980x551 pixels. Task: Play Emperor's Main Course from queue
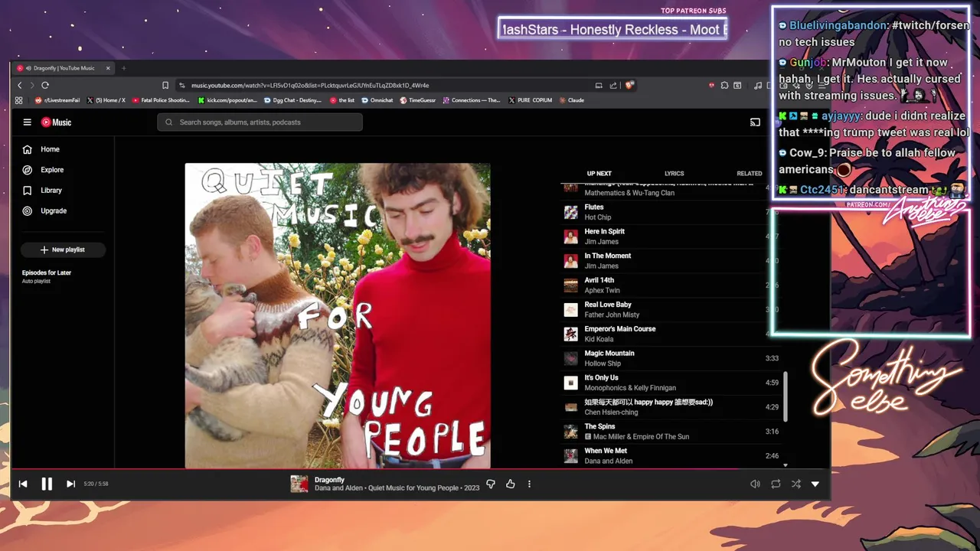click(670, 334)
